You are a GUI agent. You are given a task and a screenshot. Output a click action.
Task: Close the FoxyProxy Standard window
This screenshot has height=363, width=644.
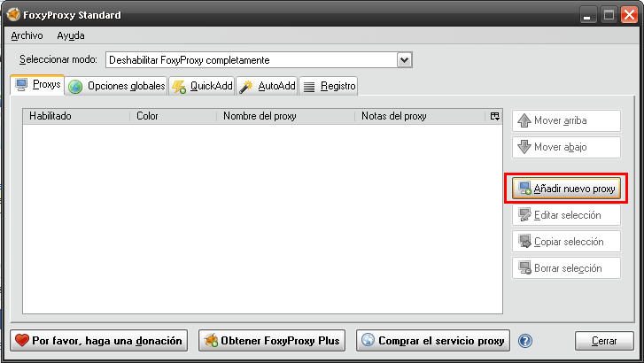point(629,15)
